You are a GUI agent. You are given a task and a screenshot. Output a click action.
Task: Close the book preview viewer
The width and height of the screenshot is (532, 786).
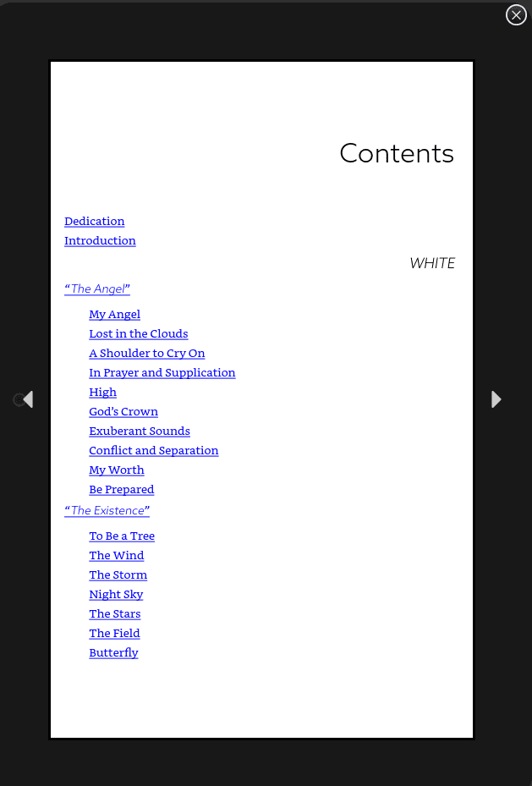pos(516,14)
